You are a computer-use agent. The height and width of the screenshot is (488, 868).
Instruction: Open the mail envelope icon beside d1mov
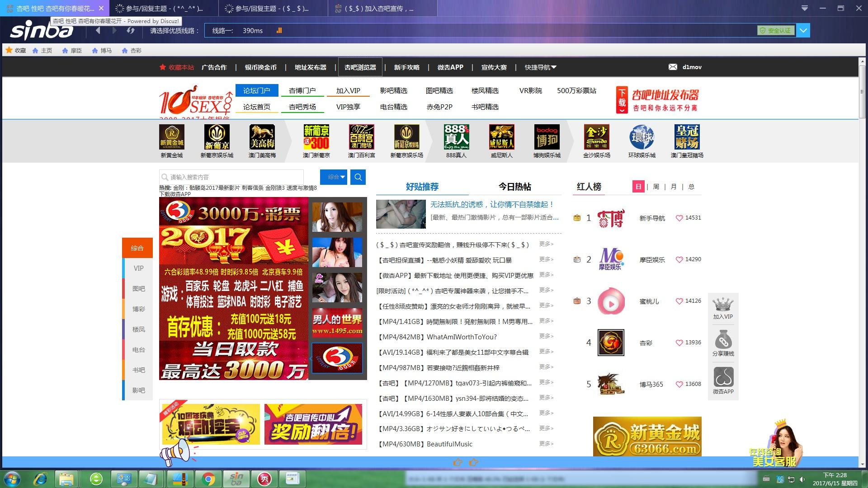pyautogui.click(x=673, y=67)
